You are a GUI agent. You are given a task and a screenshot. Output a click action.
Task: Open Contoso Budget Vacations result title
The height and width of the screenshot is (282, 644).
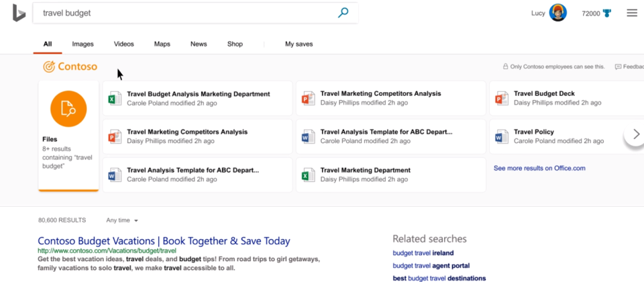[x=164, y=241]
